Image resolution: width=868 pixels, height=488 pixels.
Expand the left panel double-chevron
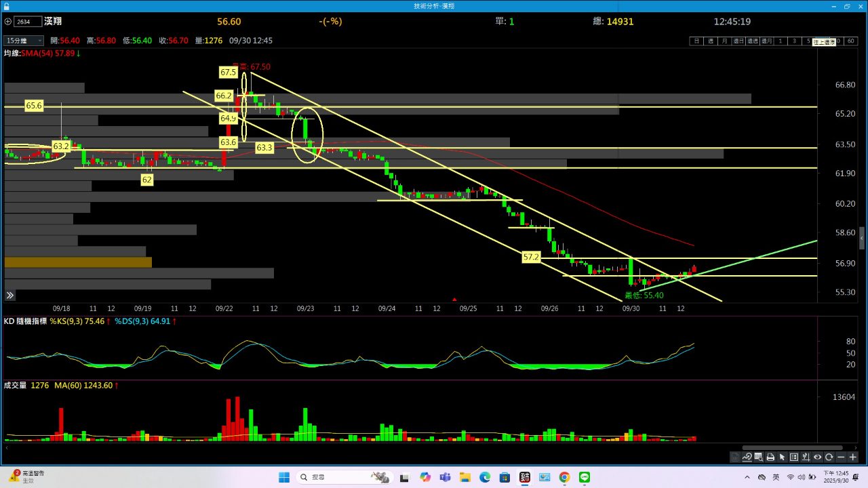(10, 296)
